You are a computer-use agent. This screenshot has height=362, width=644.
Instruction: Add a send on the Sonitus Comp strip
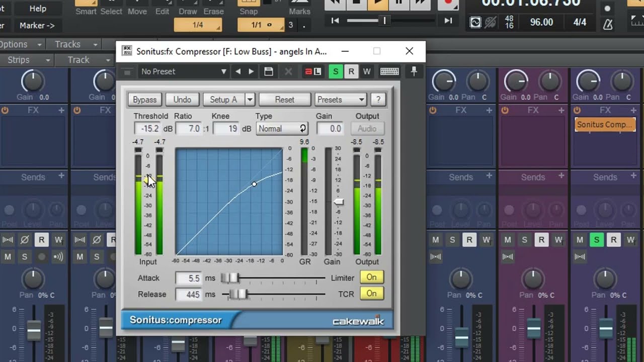pos(633,176)
